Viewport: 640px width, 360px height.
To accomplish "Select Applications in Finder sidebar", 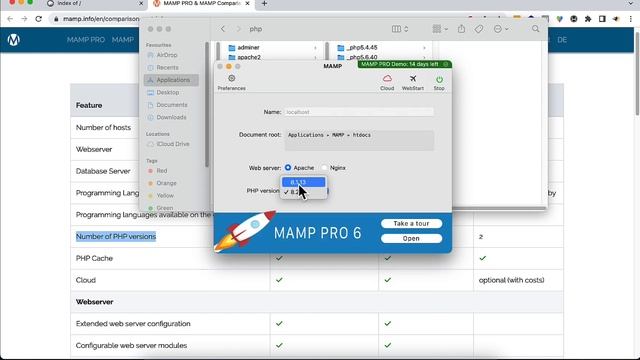I will (x=171, y=80).
